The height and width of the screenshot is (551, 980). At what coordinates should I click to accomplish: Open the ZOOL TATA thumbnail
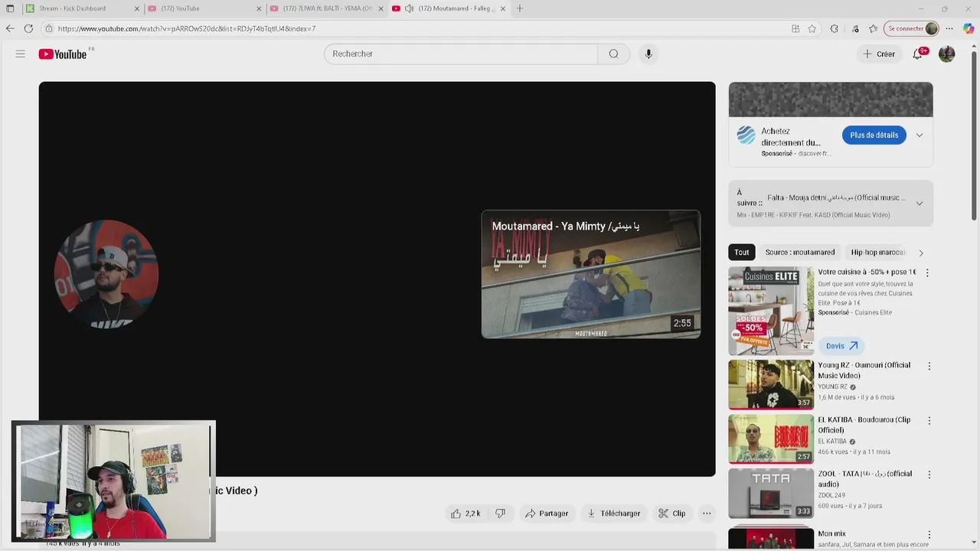click(x=771, y=494)
